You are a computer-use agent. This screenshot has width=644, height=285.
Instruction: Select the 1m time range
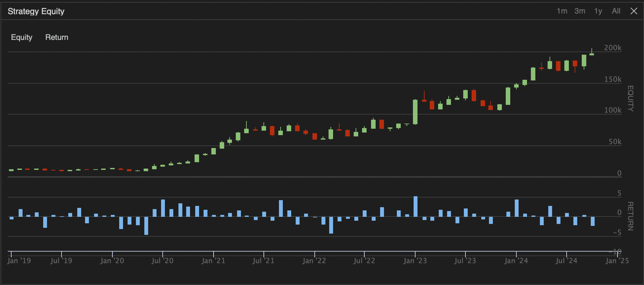click(x=562, y=11)
